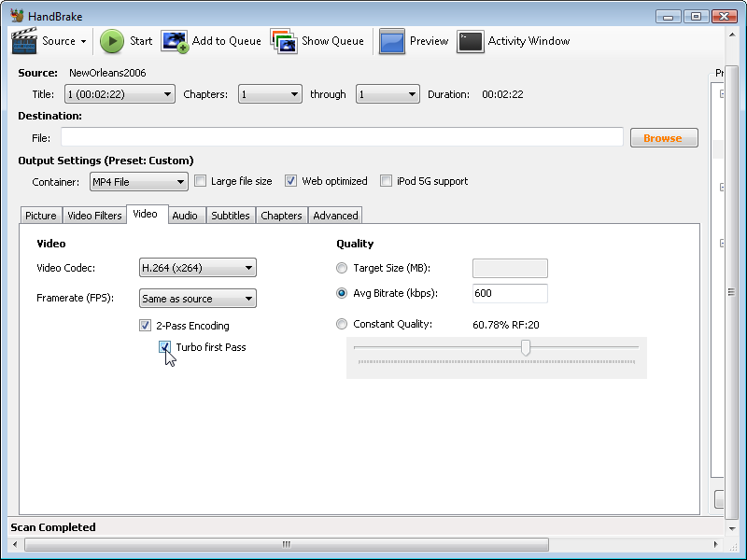
Task: Open the Picture settings tab
Action: point(40,215)
